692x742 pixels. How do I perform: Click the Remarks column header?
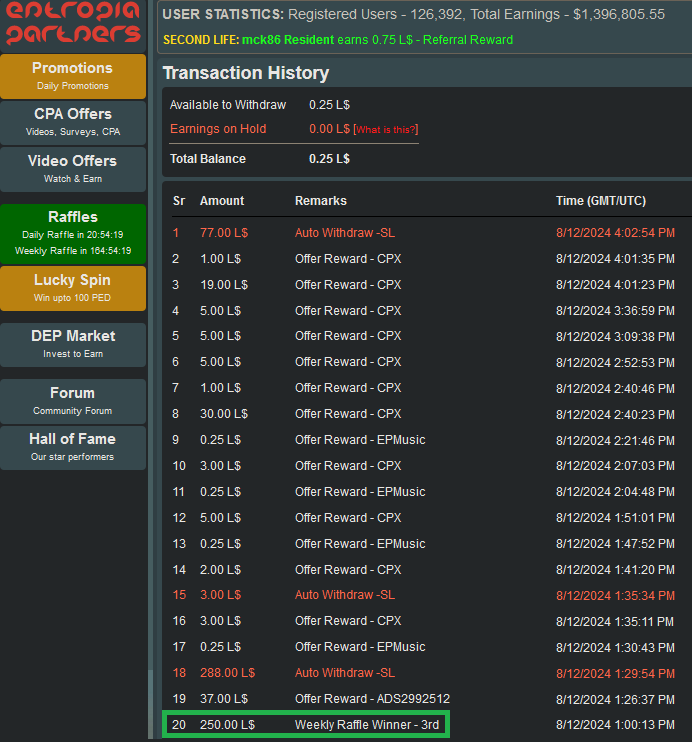(x=321, y=201)
